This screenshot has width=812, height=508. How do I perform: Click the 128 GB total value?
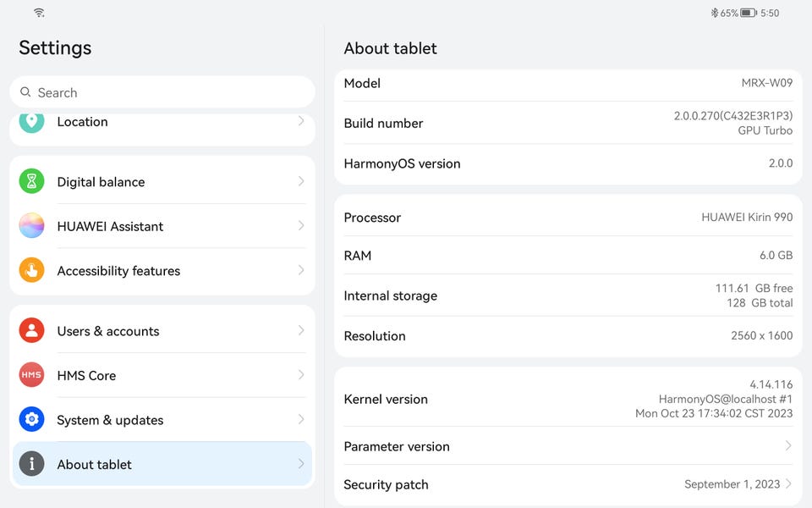[760, 303]
